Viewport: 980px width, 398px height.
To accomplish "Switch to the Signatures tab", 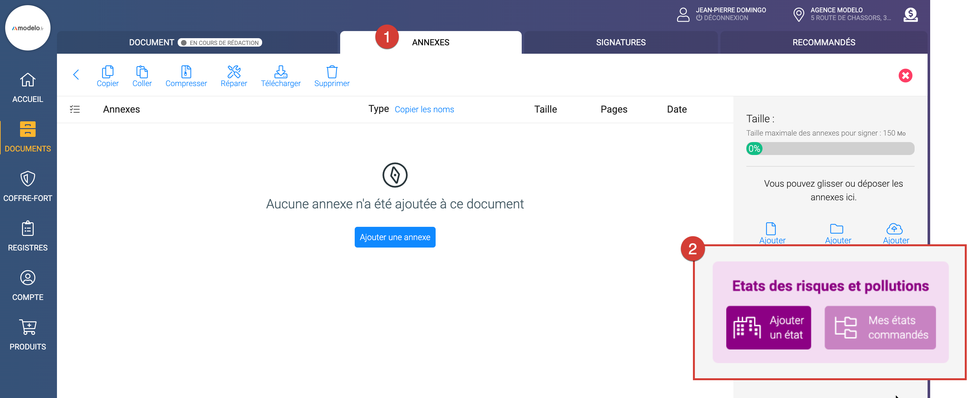I will pyautogui.click(x=620, y=42).
